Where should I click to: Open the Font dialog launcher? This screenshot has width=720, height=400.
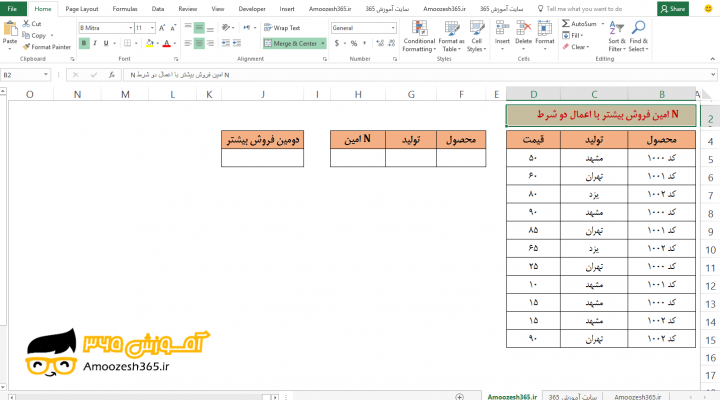click(176, 59)
